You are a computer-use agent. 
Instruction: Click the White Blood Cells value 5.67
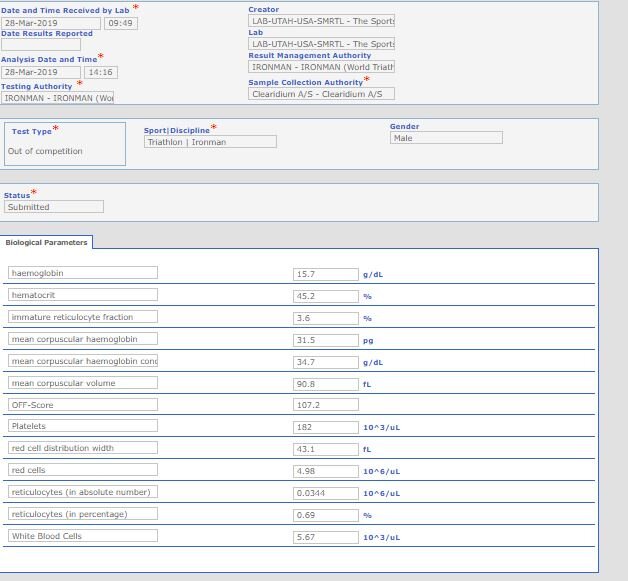point(326,537)
